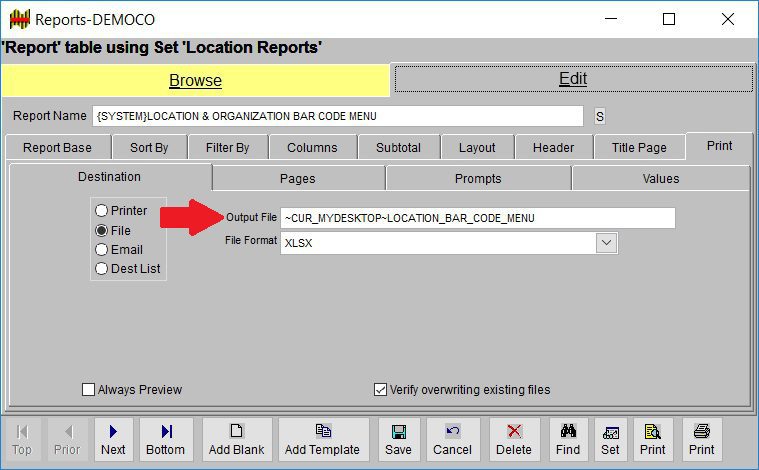The width and height of the screenshot is (759, 470).
Task: Expand the File Format dropdown arrow
Action: click(x=607, y=243)
